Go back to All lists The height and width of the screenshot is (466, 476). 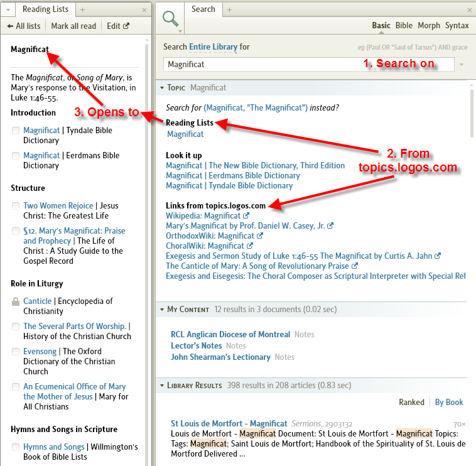[24, 26]
